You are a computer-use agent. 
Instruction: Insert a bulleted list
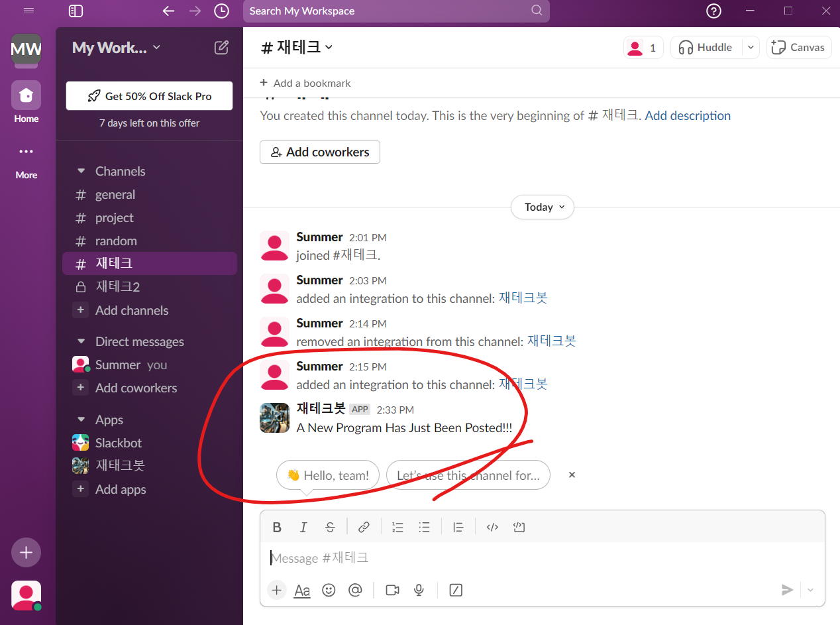[x=424, y=527]
